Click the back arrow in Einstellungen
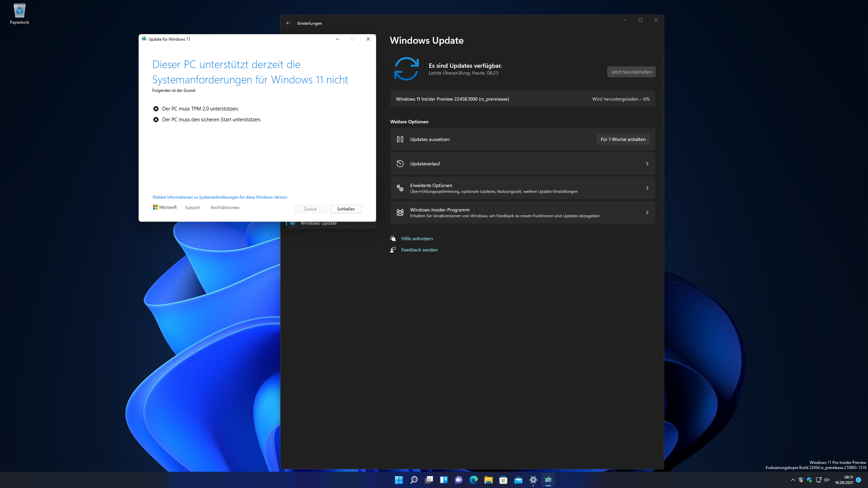 tap(288, 23)
